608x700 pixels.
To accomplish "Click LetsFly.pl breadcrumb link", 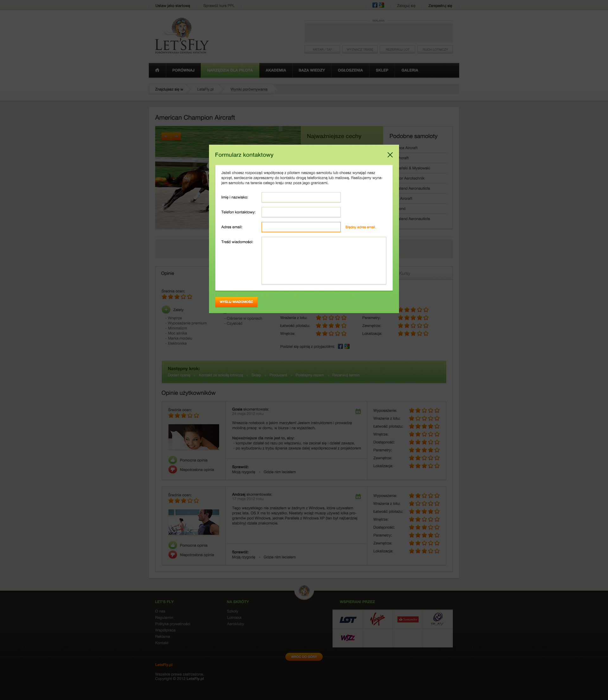I will click(205, 90).
